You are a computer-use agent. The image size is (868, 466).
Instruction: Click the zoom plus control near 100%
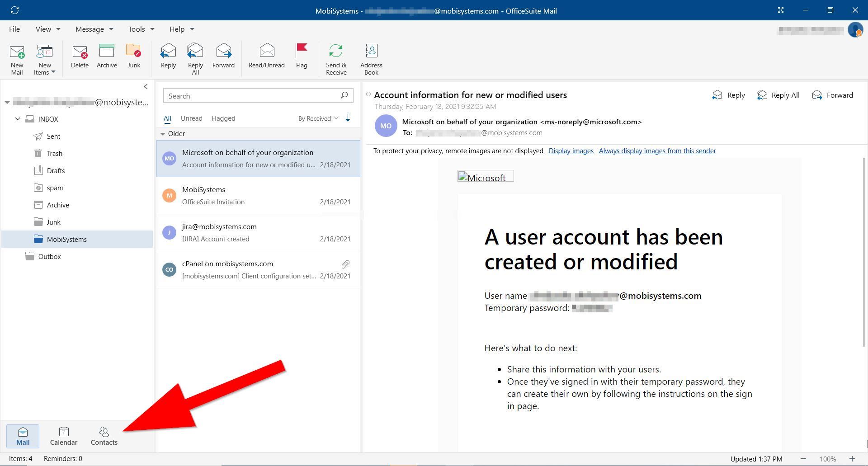pyautogui.click(x=852, y=459)
